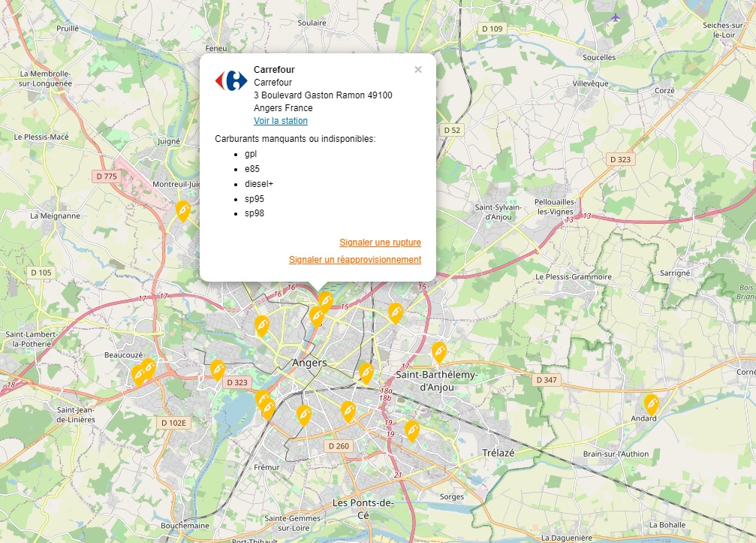Select the leftmost fuel marker at Beaucouzé
Viewport: 756px width, 543px height.
pos(138,374)
